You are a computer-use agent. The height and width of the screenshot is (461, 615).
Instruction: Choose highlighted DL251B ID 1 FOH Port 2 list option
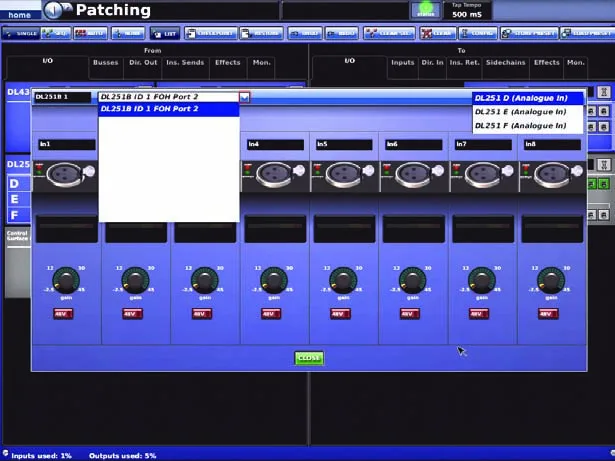169,109
